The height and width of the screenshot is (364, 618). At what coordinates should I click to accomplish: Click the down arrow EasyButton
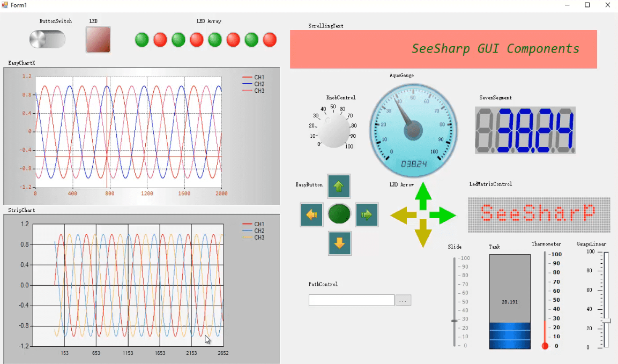click(339, 243)
